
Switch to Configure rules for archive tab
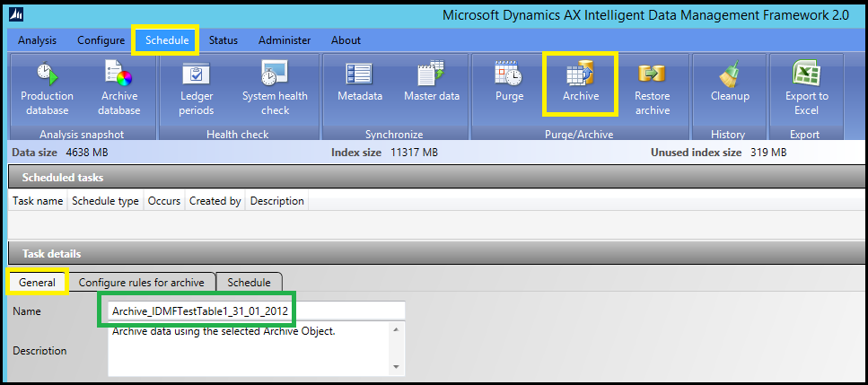coord(141,282)
